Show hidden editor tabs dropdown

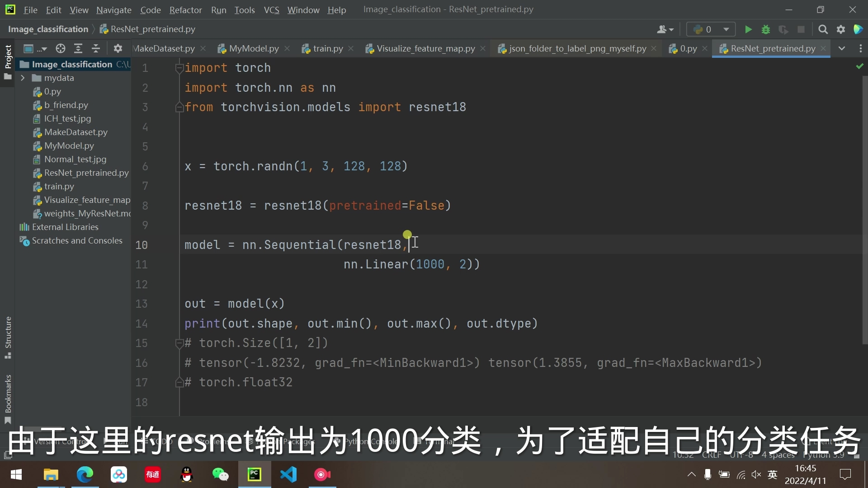click(842, 49)
